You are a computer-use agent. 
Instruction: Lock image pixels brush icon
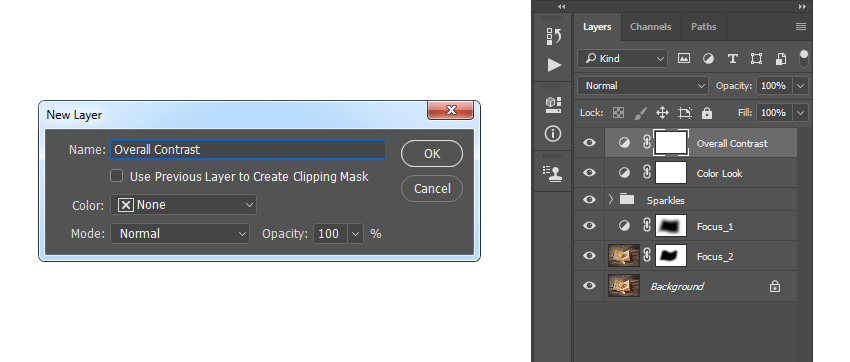(x=640, y=113)
